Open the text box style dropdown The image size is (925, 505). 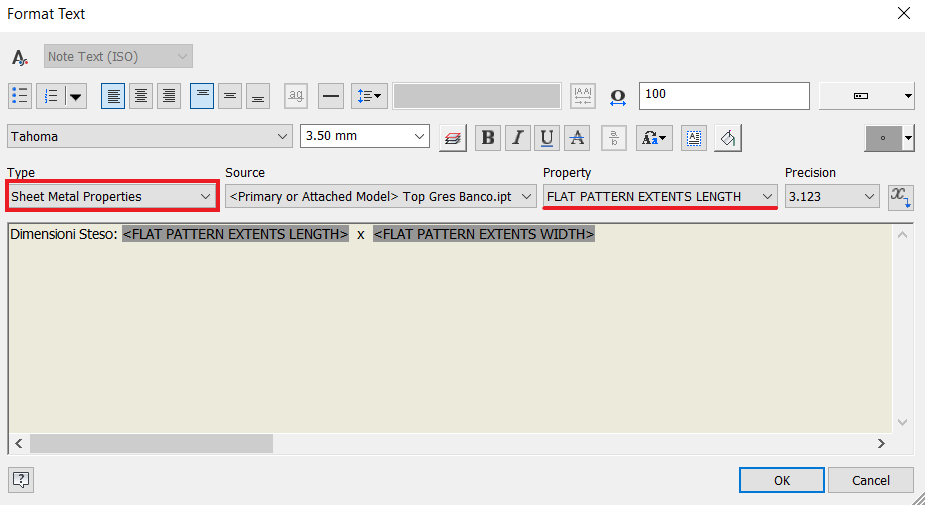coord(867,96)
